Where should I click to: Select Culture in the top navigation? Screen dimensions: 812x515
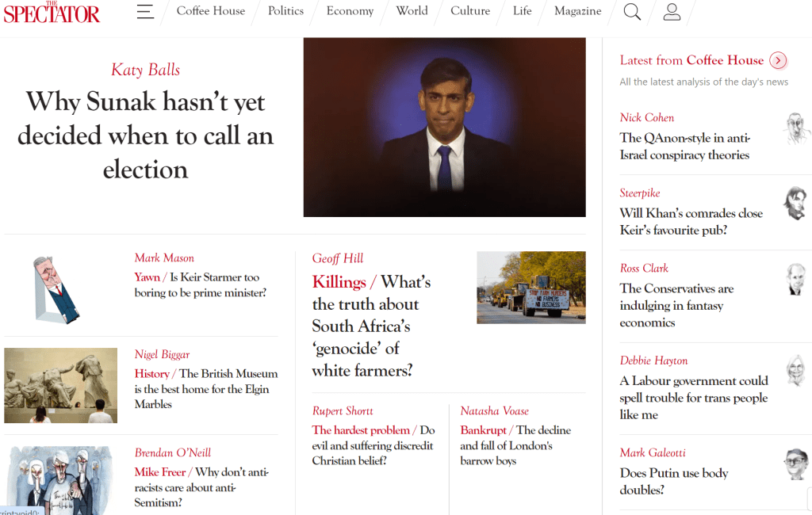470,11
